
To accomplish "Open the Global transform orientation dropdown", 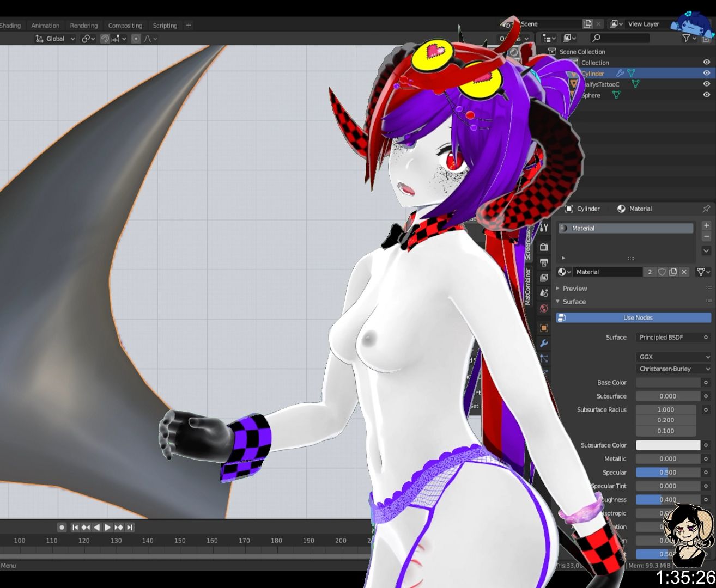I will [x=55, y=39].
